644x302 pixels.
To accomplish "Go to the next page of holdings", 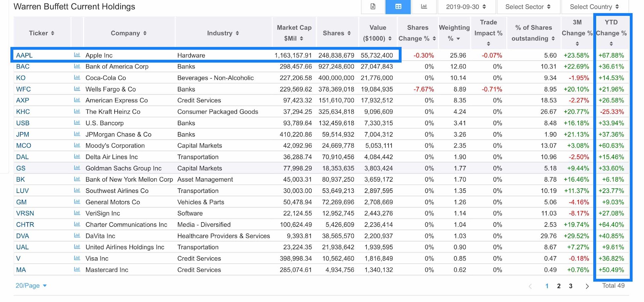I will [x=587, y=286].
